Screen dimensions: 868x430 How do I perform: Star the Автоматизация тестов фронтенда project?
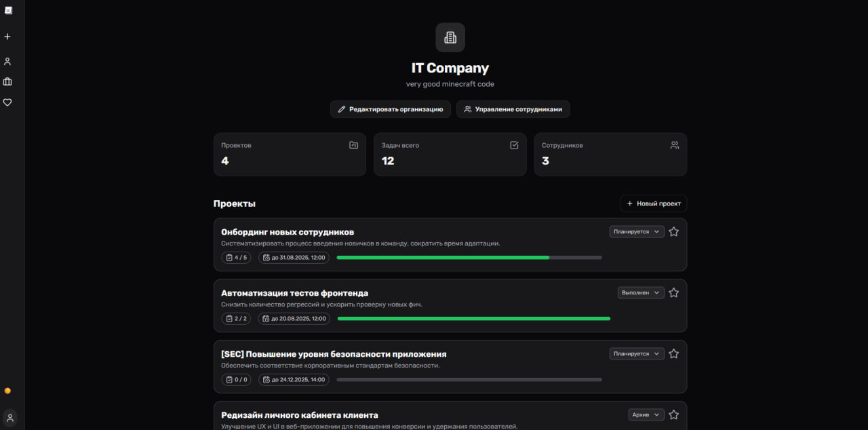click(x=673, y=293)
